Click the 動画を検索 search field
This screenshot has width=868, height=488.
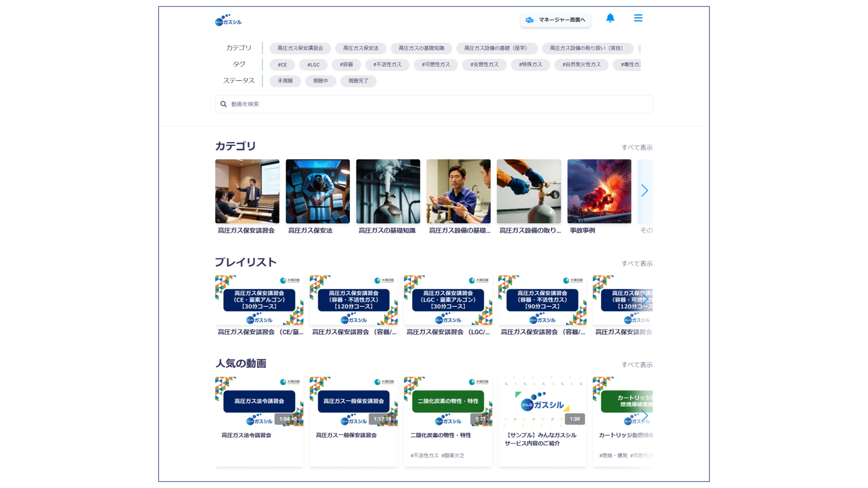[x=380, y=104]
